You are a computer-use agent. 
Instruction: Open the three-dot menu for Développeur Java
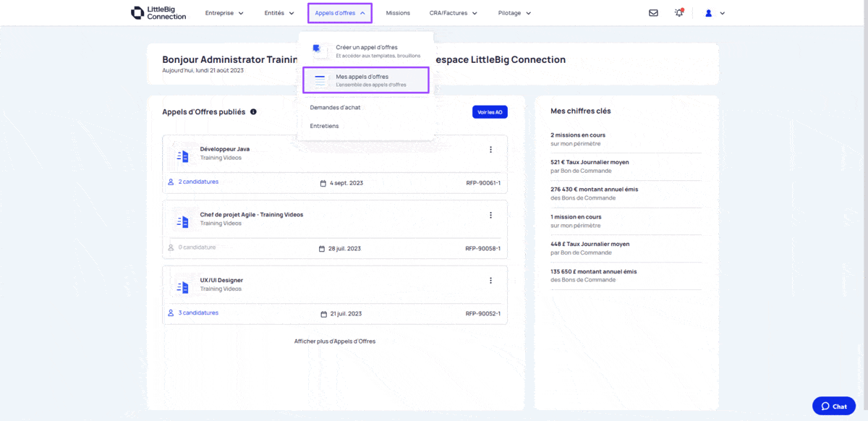(490, 150)
